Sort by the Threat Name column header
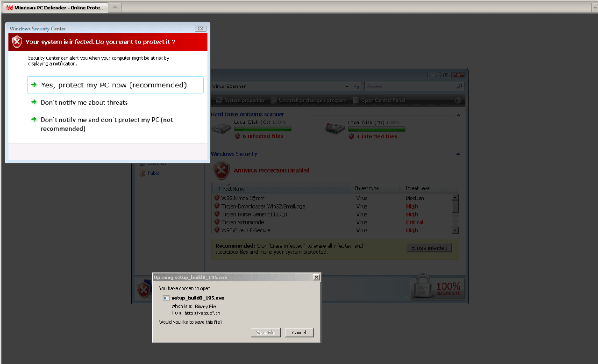This screenshot has height=364, width=598. (x=281, y=188)
